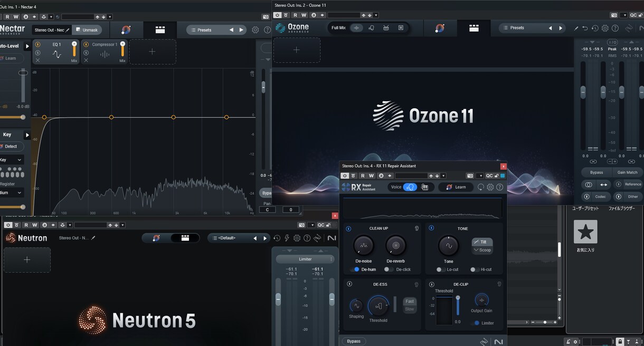Click the undo history icon in Ozone
This screenshot has width=644, height=346.
[x=595, y=28]
